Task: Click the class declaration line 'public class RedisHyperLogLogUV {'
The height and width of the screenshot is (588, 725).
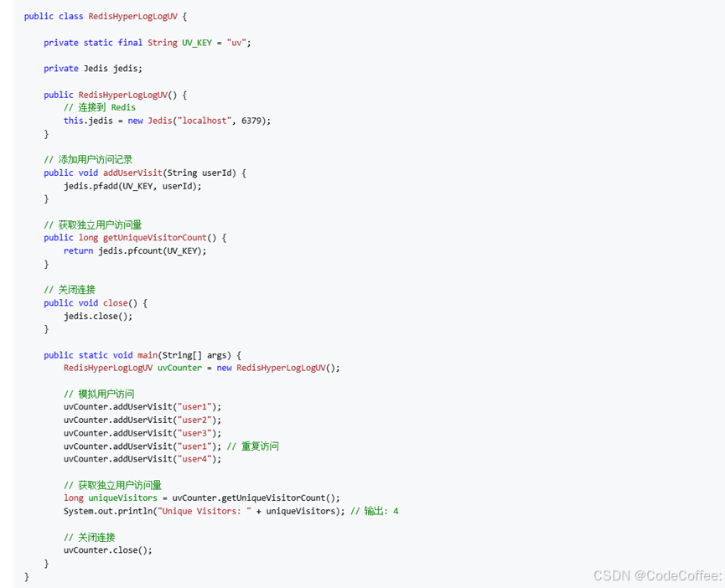Action: point(106,16)
